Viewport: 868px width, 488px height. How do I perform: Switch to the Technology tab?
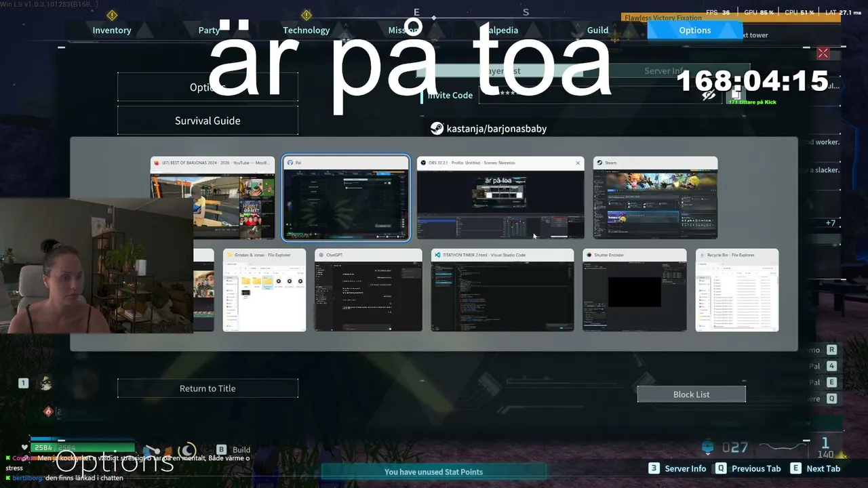(306, 30)
